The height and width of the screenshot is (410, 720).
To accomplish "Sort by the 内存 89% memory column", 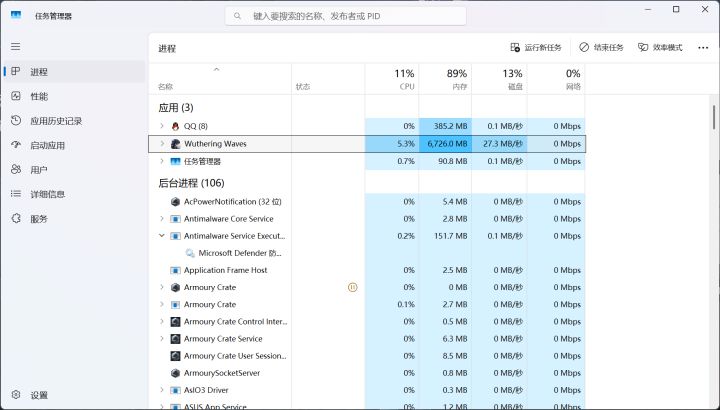I will (445, 79).
